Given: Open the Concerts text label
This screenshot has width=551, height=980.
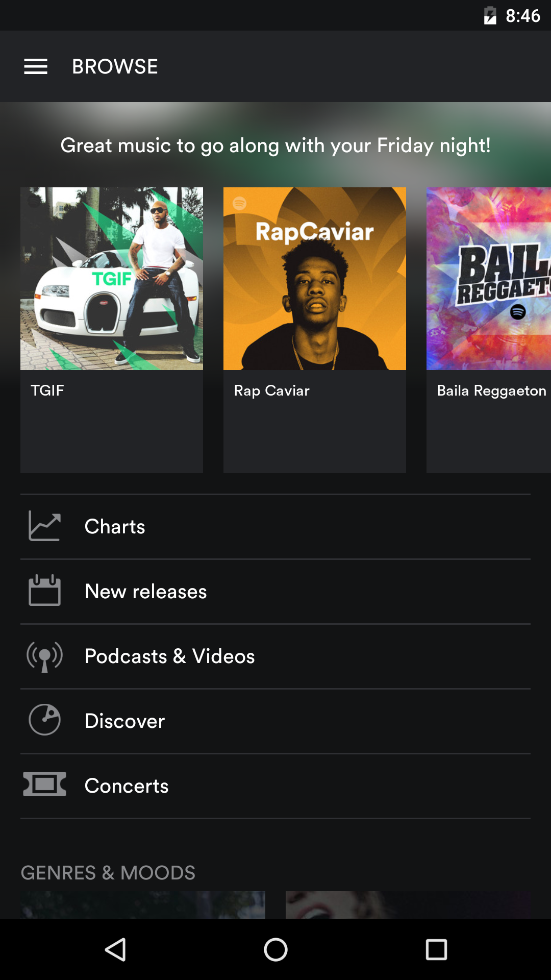Looking at the screenshot, I should coord(127,786).
